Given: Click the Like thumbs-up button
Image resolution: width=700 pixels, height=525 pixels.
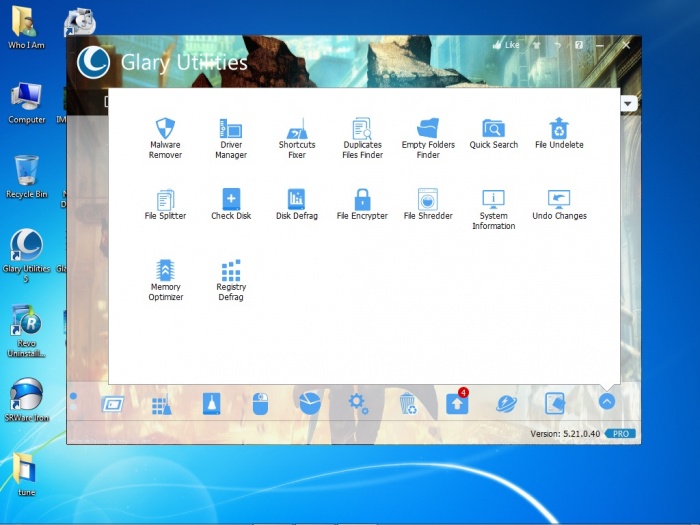Looking at the screenshot, I should [x=505, y=45].
